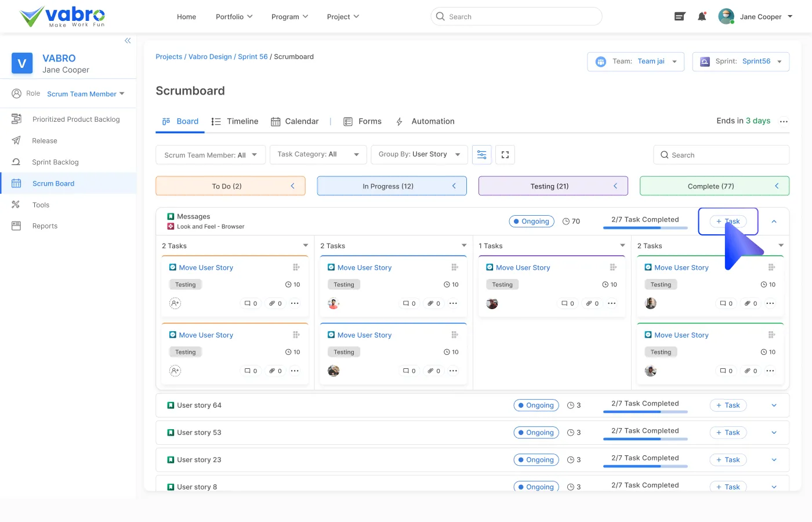The image size is (812, 522).
Task: Collapse the left sidebar with double chevron
Action: tap(128, 41)
